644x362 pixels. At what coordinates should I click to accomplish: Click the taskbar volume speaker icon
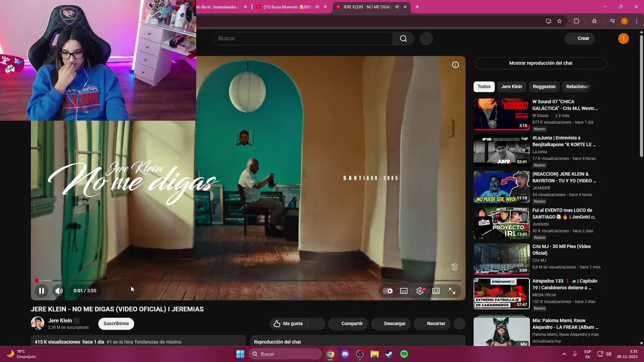click(x=608, y=354)
